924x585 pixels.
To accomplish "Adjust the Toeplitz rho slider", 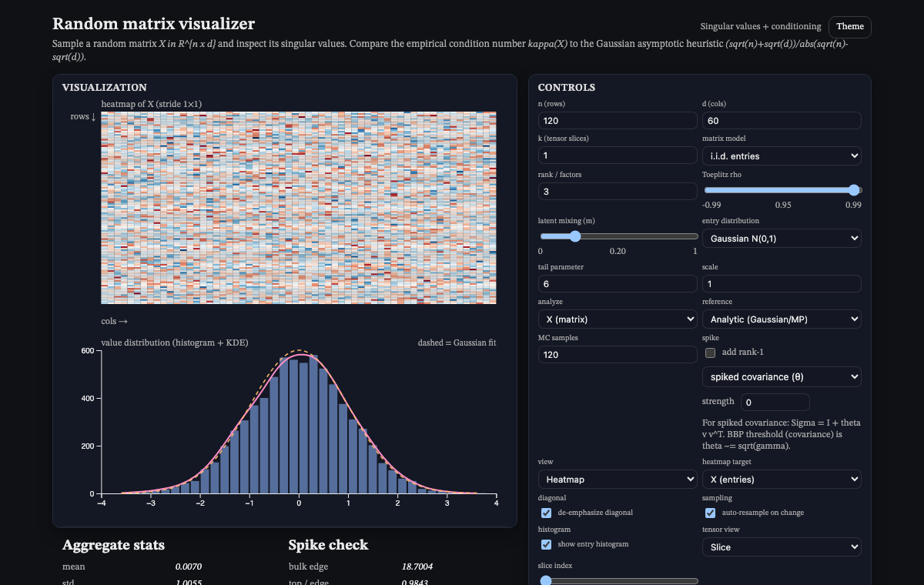I will pyautogui.click(x=782, y=190).
